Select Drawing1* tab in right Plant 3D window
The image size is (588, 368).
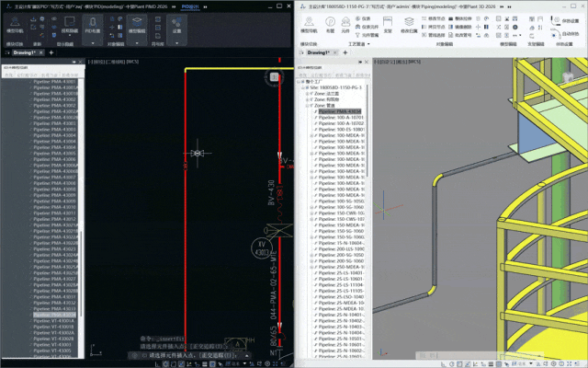[319, 52]
